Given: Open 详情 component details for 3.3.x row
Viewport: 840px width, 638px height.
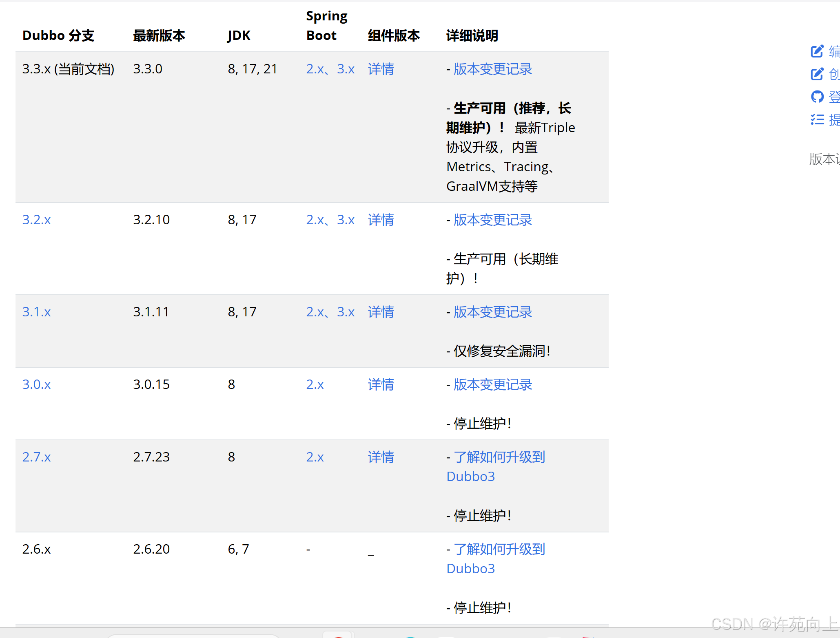Looking at the screenshot, I should [x=381, y=69].
